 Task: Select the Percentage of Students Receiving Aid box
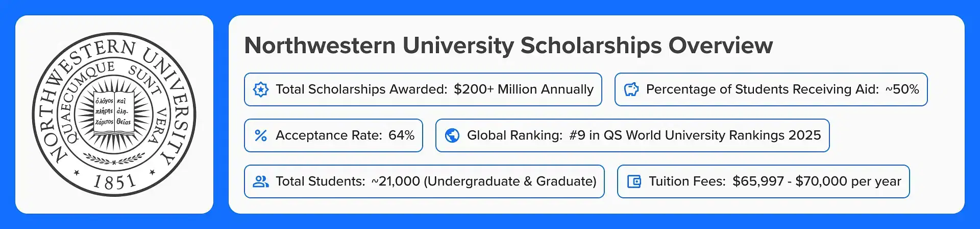771,89
